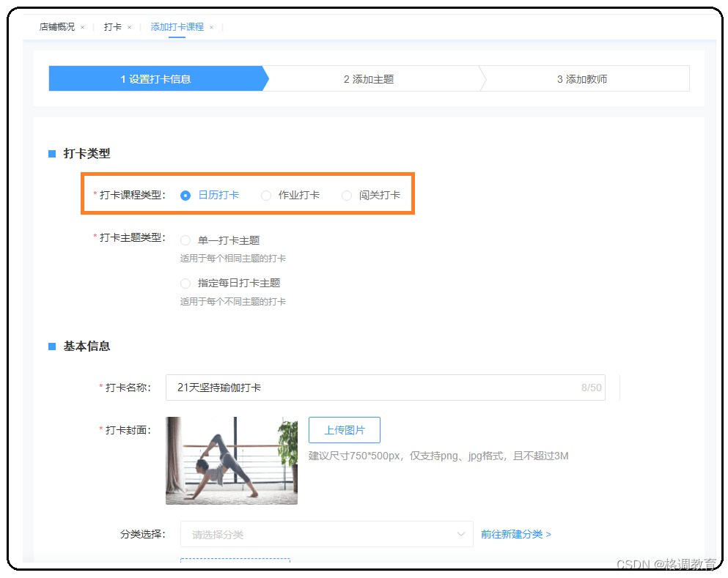Go to step 1 设置打卡信息
The height and width of the screenshot is (578, 728).
coord(155,79)
